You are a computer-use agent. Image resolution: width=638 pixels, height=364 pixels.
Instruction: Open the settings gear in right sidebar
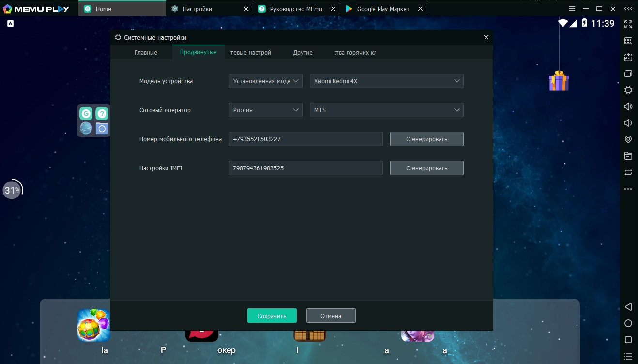(x=628, y=90)
